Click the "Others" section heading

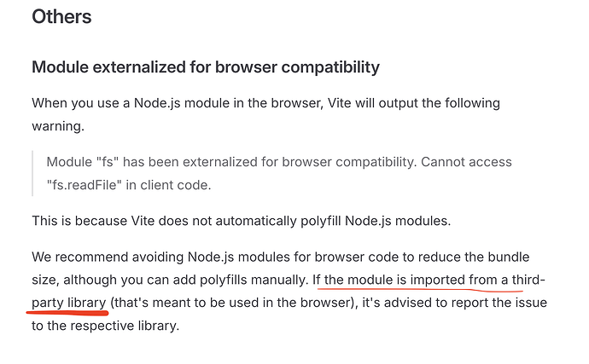pos(61,17)
